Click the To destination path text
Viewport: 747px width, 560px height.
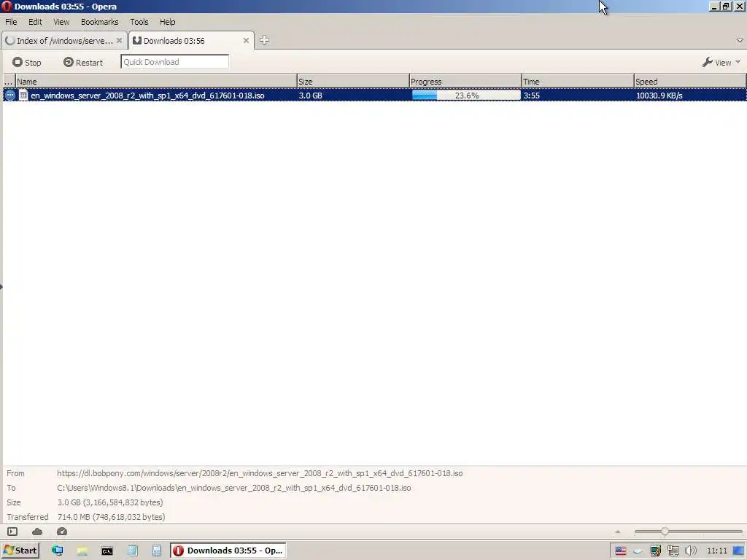[234, 488]
